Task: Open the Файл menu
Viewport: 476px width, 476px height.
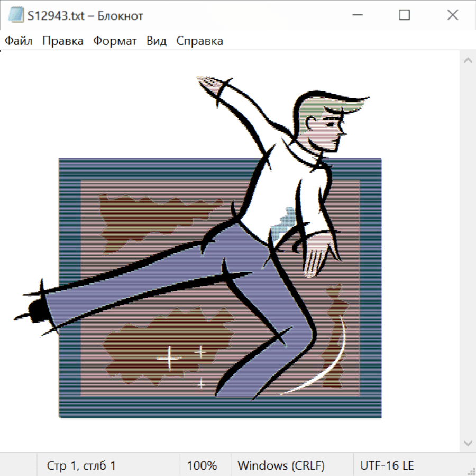Action: pyautogui.click(x=19, y=41)
